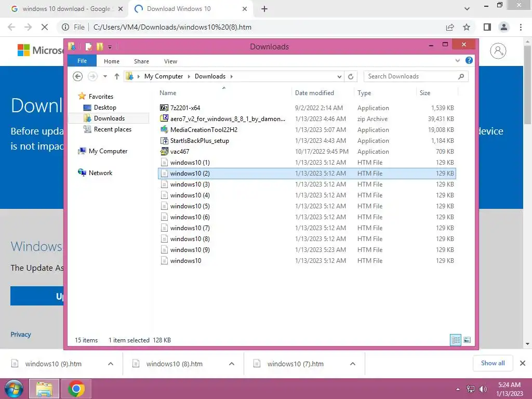
Task: Click Show all downloads button
Action: pyautogui.click(x=493, y=363)
